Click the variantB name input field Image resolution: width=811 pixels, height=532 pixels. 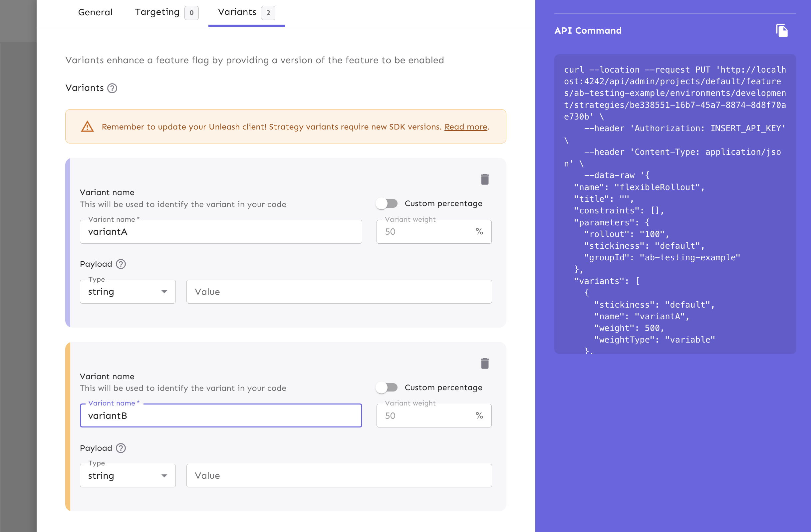pos(221,415)
